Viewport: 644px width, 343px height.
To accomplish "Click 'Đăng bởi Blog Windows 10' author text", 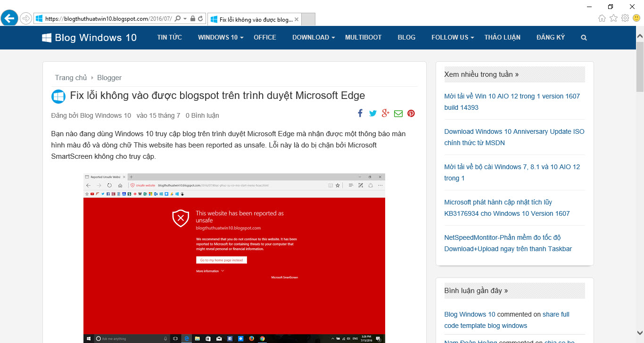I will [x=91, y=115].
